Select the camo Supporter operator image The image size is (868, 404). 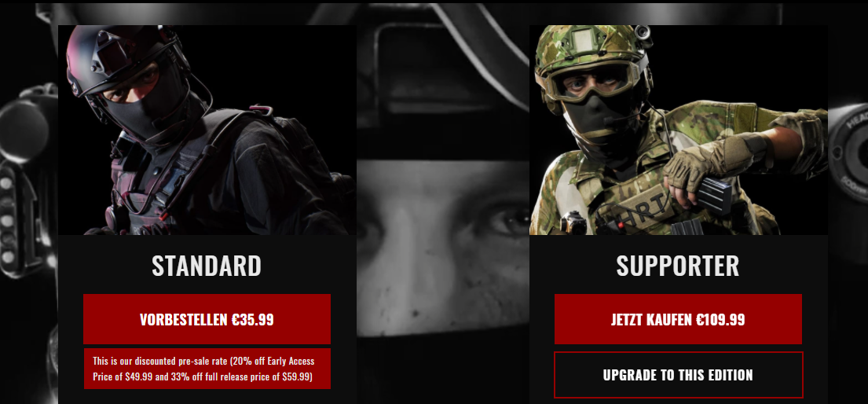[x=679, y=130]
